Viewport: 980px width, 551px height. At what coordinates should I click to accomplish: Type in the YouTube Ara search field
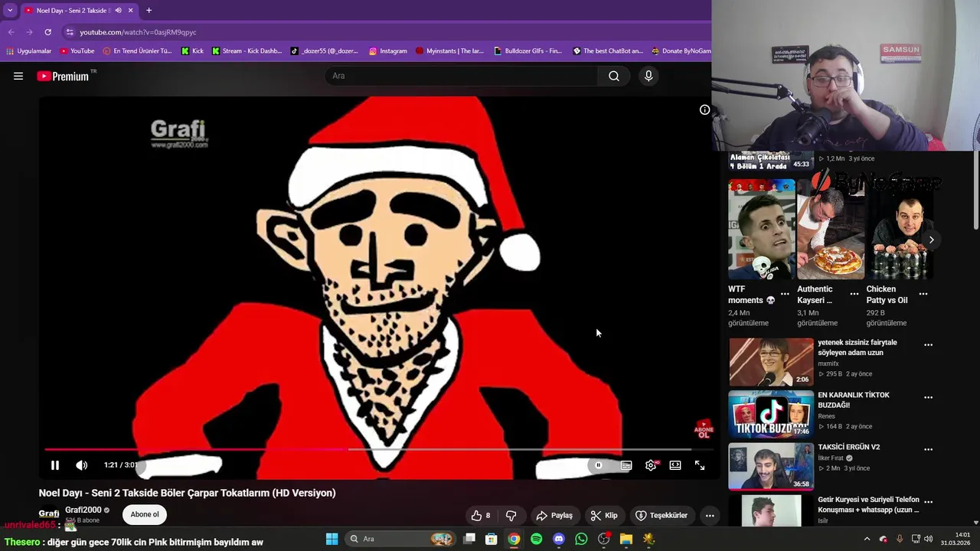tap(462, 76)
